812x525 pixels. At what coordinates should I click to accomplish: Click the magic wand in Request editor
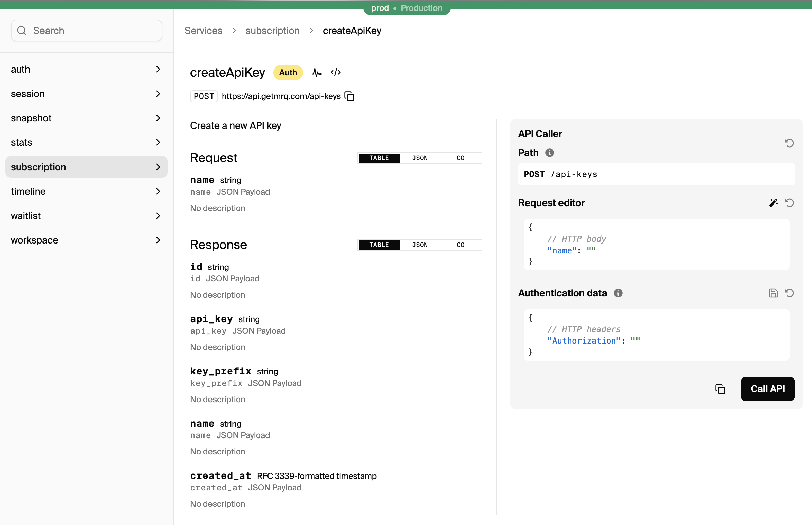coord(773,203)
